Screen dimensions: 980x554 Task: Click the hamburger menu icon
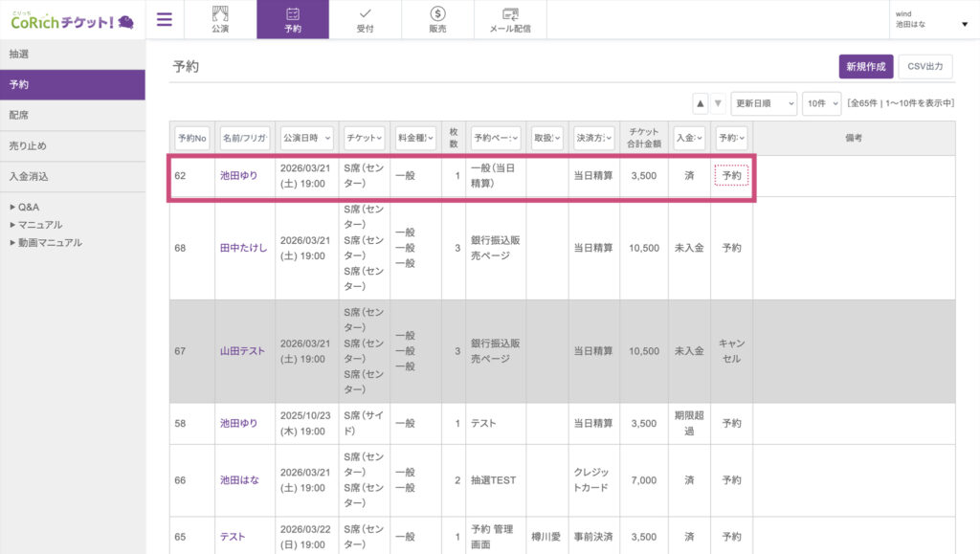[x=165, y=19]
